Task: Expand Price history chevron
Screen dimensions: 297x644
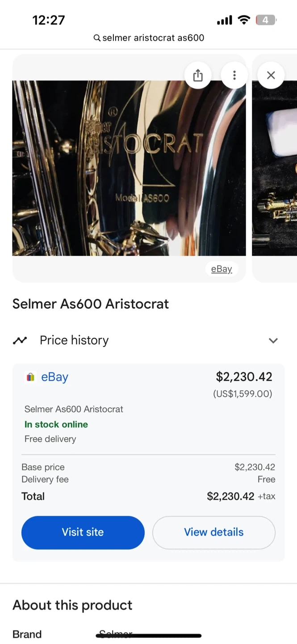Action: point(273,341)
